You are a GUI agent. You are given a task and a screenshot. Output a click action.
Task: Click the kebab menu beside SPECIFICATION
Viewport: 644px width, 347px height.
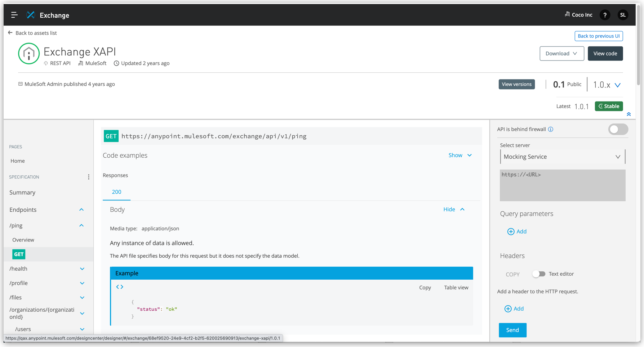89,177
